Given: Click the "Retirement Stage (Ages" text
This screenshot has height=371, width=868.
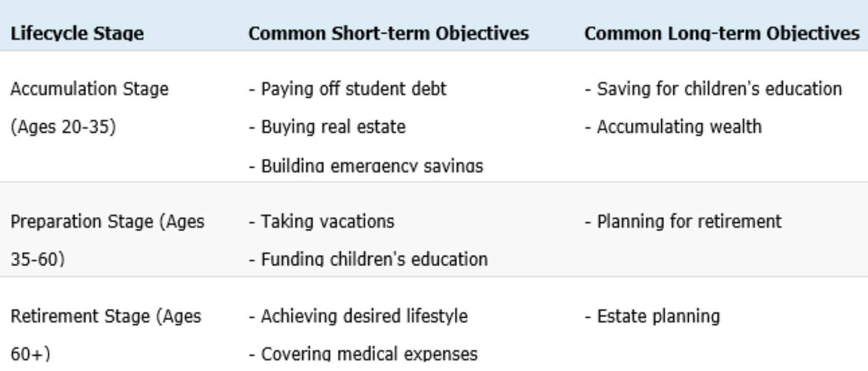Looking at the screenshot, I should click(x=106, y=316).
